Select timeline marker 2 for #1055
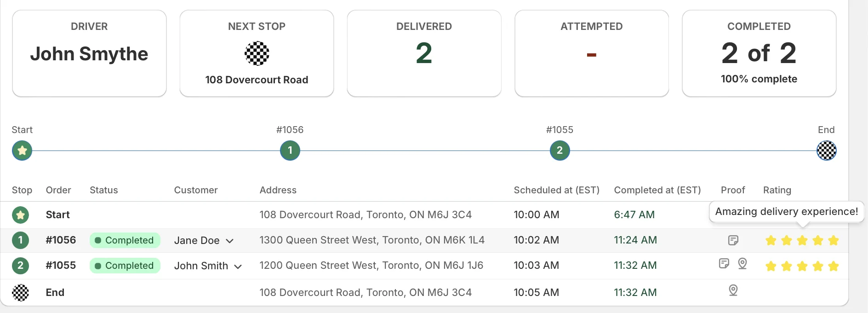 (x=560, y=151)
